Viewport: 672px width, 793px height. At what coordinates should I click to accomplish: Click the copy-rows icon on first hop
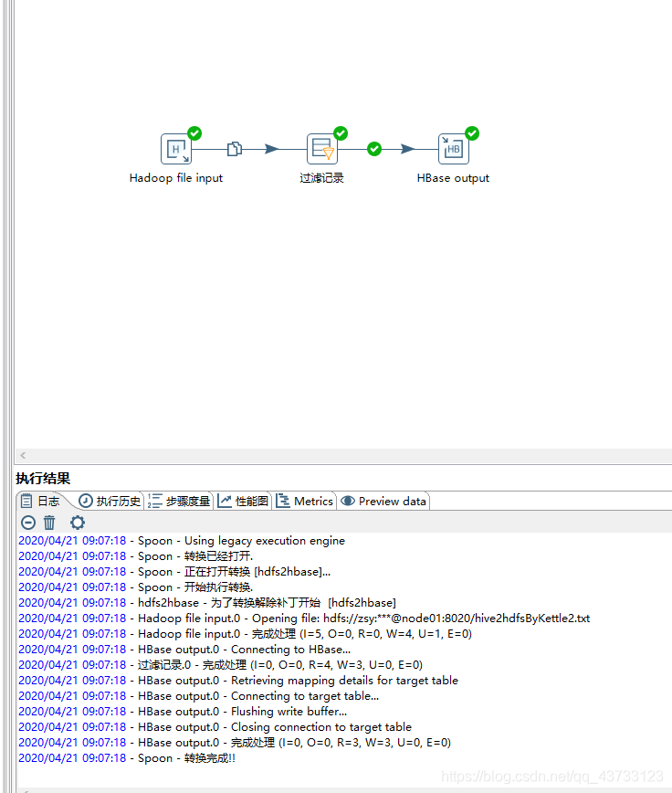pos(235,149)
